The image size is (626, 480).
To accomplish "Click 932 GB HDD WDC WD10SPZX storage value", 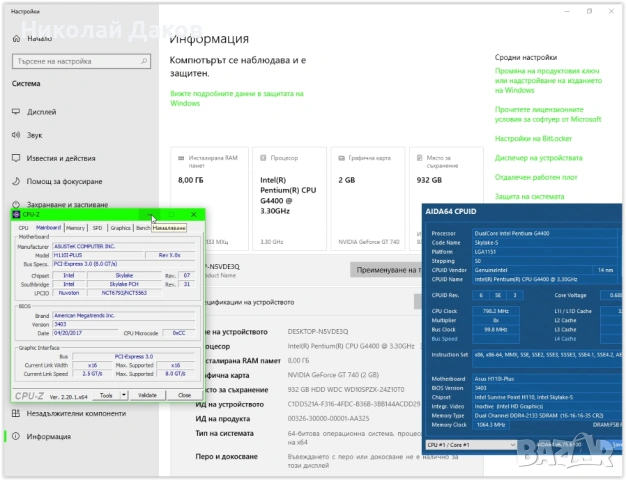I will 346,389.
